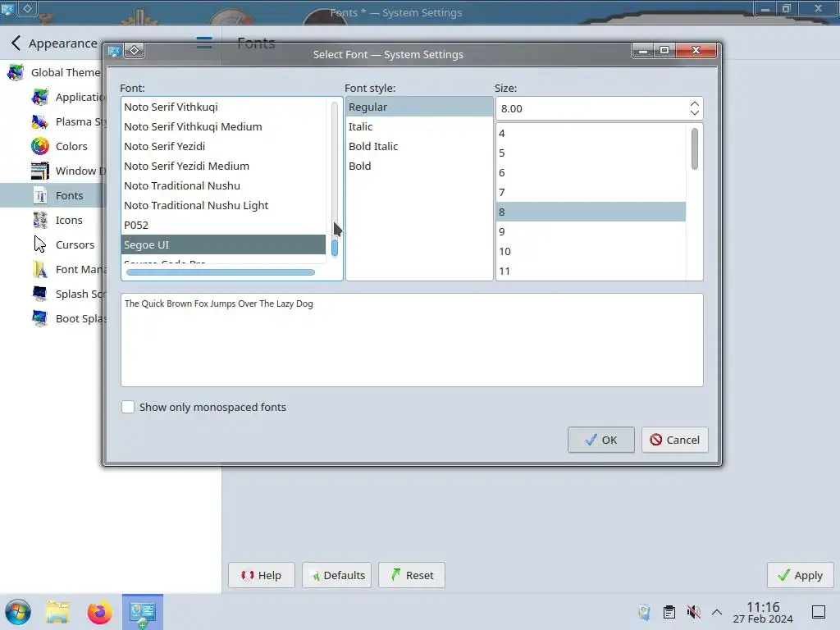Open the Application Style icon in sidebar

[x=39, y=97]
